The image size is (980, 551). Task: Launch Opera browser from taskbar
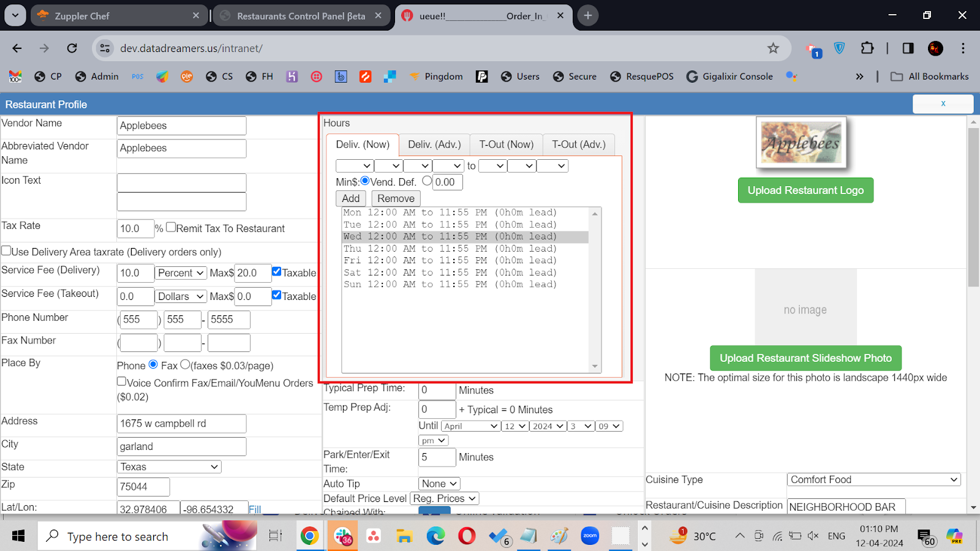[x=467, y=536]
